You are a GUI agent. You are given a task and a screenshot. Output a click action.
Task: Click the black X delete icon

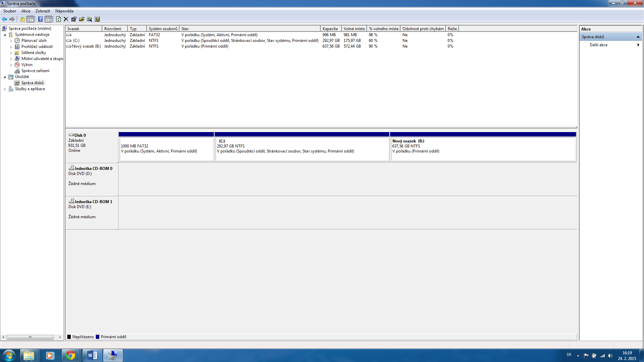click(66, 19)
